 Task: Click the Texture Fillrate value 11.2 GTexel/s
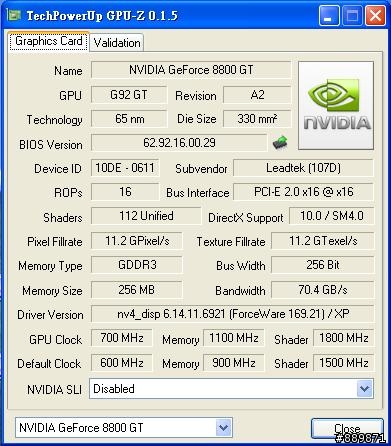coord(323,241)
